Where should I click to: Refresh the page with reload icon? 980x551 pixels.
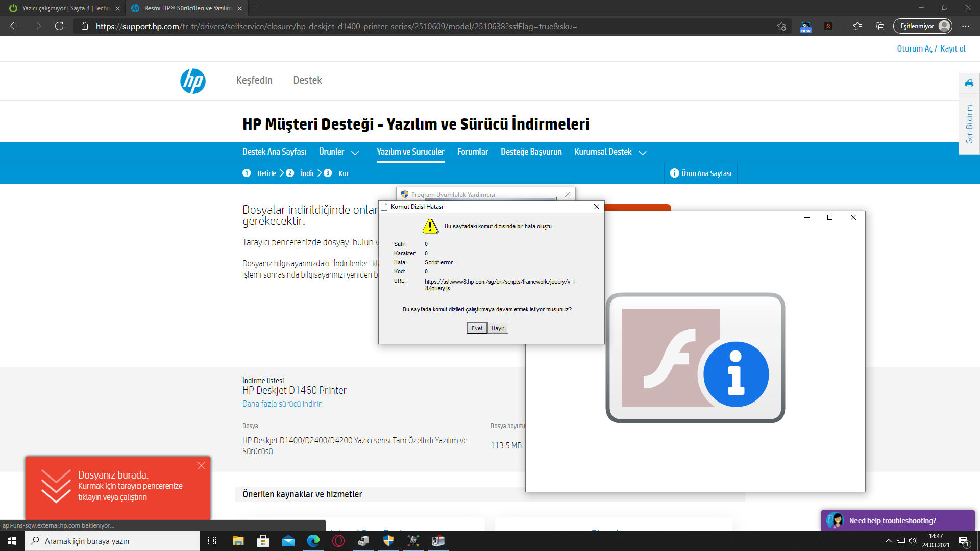coord(59,26)
